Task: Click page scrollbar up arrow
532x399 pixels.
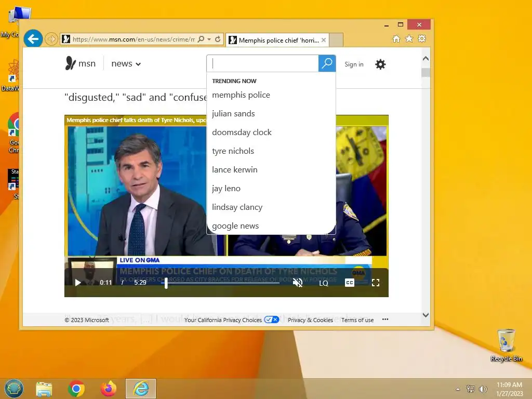Action: (x=426, y=58)
